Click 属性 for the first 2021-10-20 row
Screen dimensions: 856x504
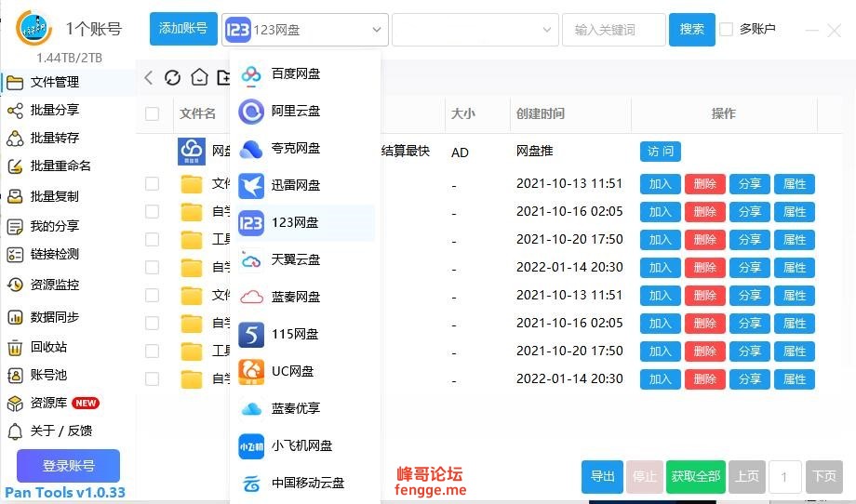click(795, 240)
